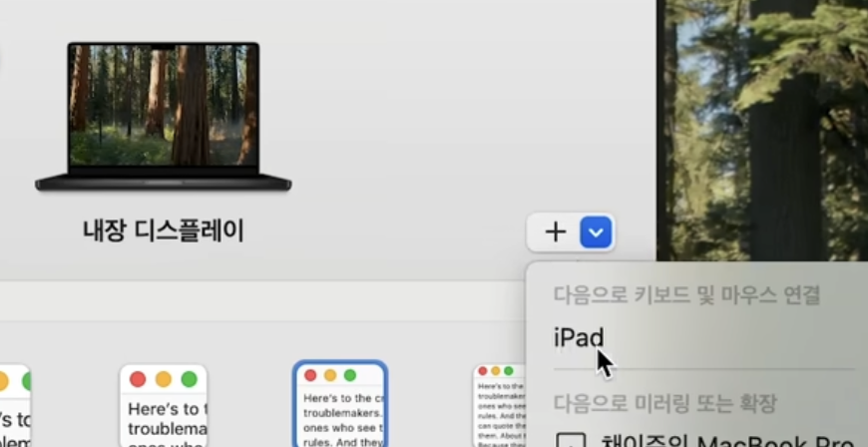868x447 pixels.
Task: Click yellow dot in second resolution preview
Action: 163,379
